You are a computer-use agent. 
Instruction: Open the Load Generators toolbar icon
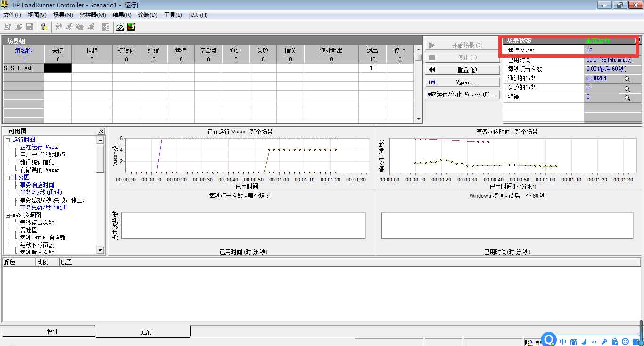pos(44,27)
